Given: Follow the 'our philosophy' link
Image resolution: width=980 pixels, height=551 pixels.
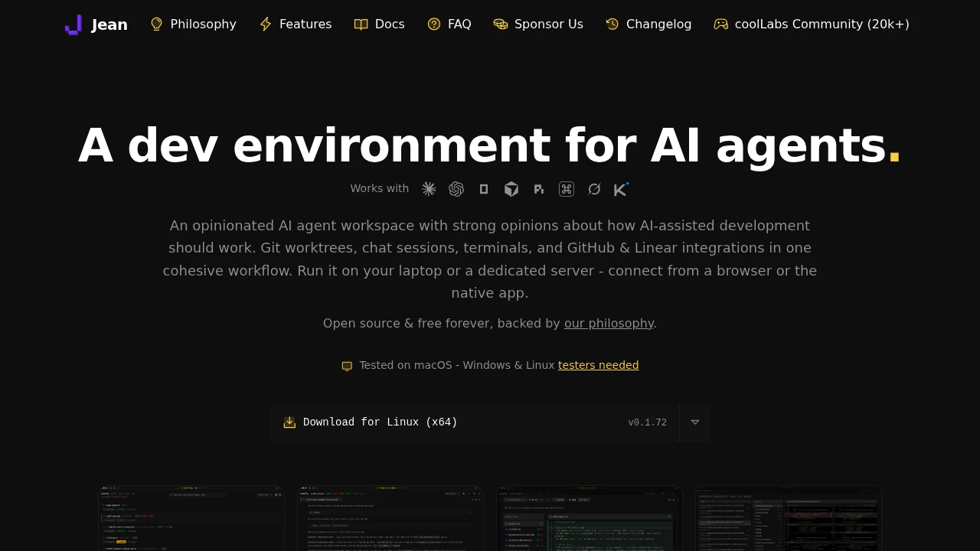Looking at the screenshot, I should (609, 323).
